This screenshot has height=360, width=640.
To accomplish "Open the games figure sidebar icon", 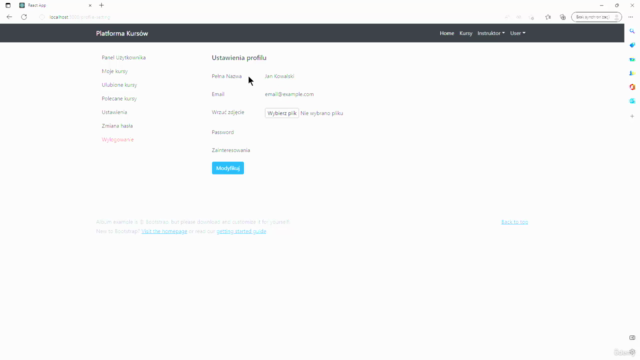I will [x=632, y=73].
